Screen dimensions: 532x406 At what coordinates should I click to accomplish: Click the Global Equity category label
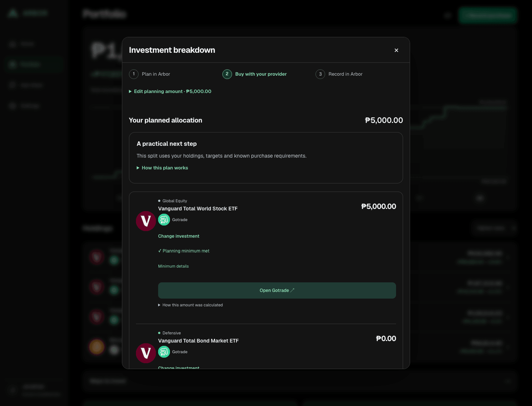coord(175,201)
